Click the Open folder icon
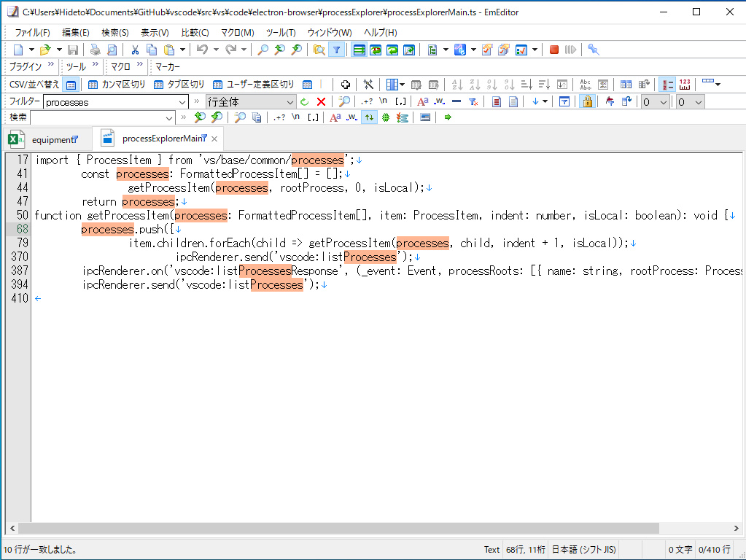The width and height of the screenshot is (746, 560). pyautogui.click(x=45, y=50)
